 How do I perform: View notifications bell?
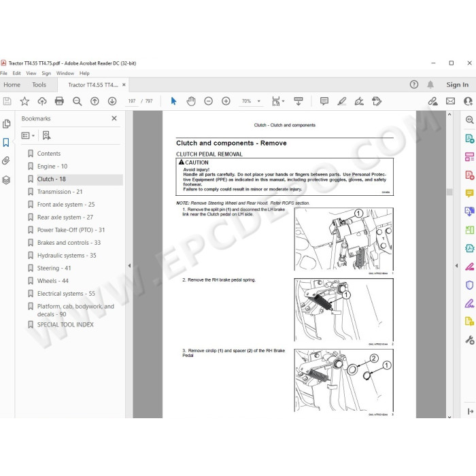tap(430, 84)
